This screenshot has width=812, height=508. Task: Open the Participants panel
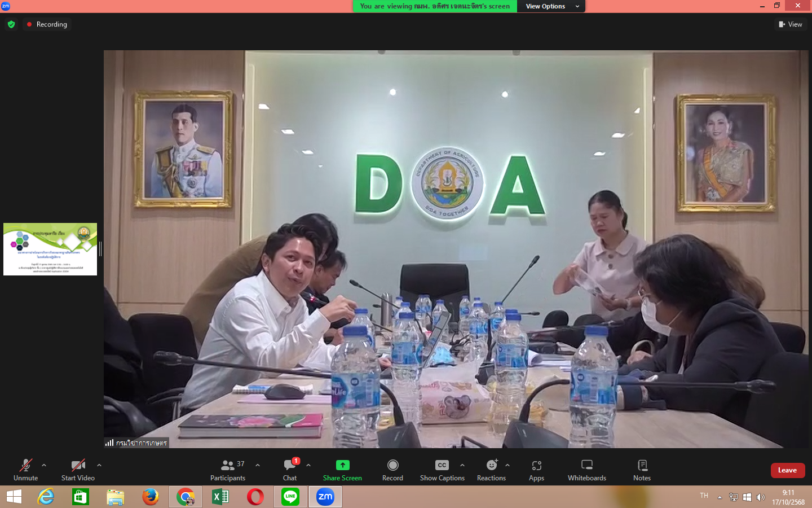[228, 470]
